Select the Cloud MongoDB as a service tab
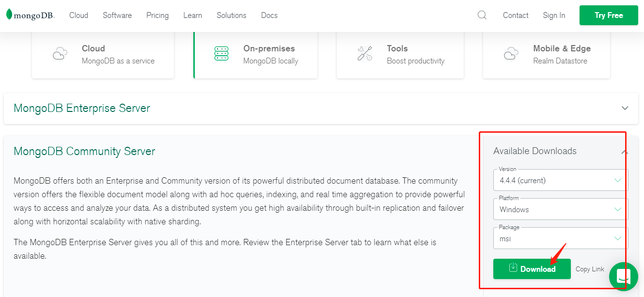 [103, 55]
